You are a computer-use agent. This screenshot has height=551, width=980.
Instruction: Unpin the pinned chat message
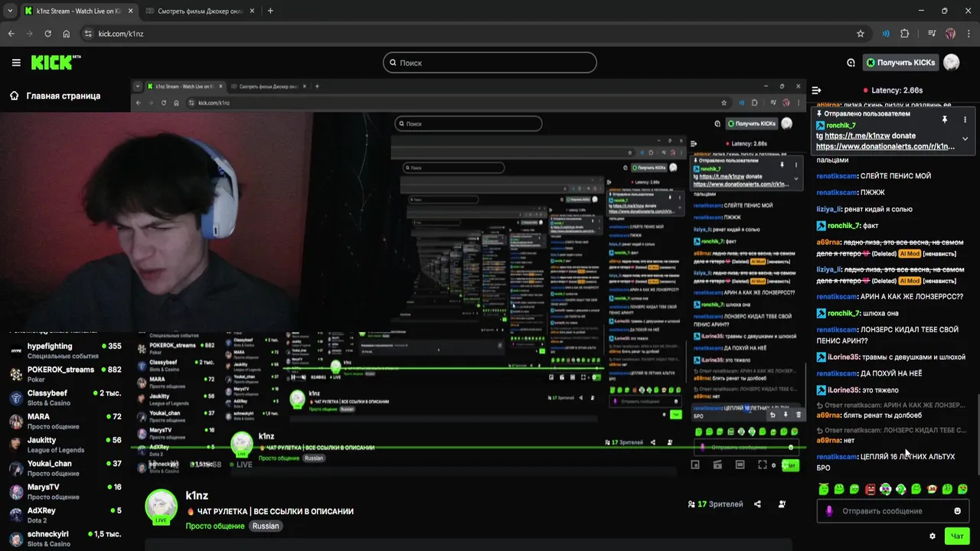[x=945, y=119]
